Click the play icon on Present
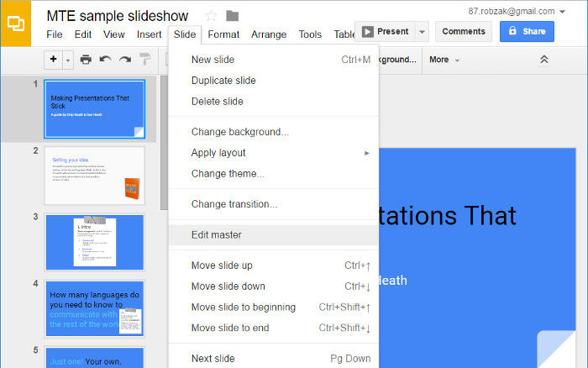 tap(368, 32)
